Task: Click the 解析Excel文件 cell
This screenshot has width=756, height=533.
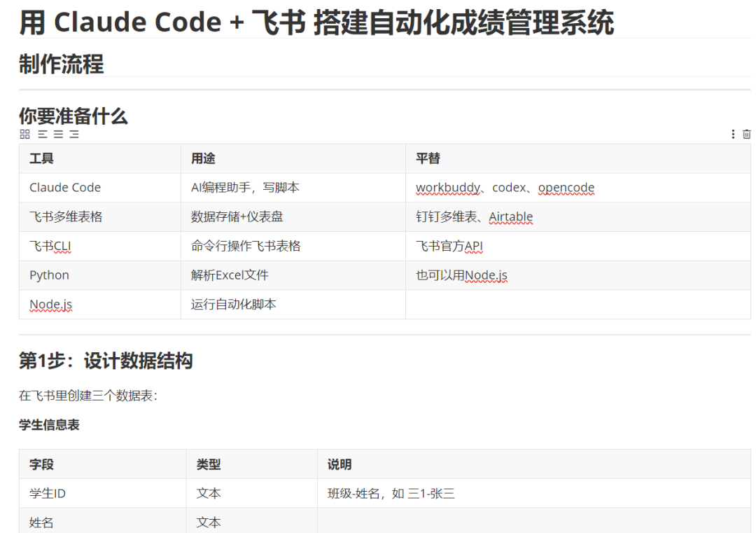Action: coord(293,275)
